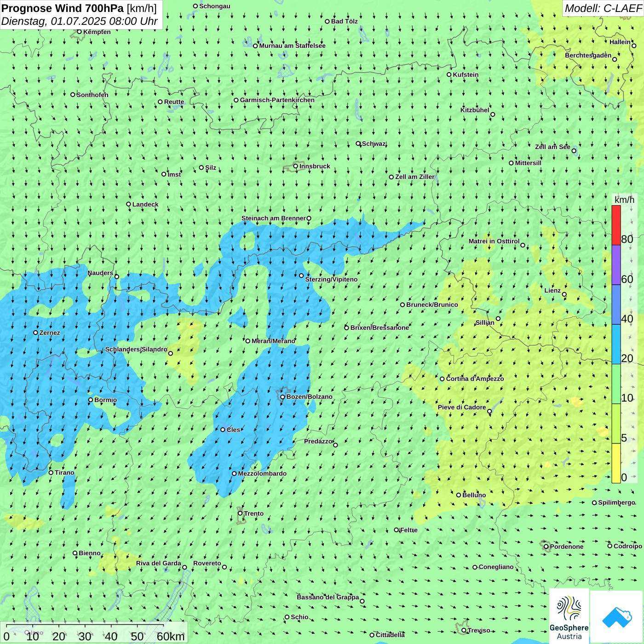The height and width of the screenshot is (644, 644).
Task: Click the 'Riva del Garda' label
Action: coord(159,563)
